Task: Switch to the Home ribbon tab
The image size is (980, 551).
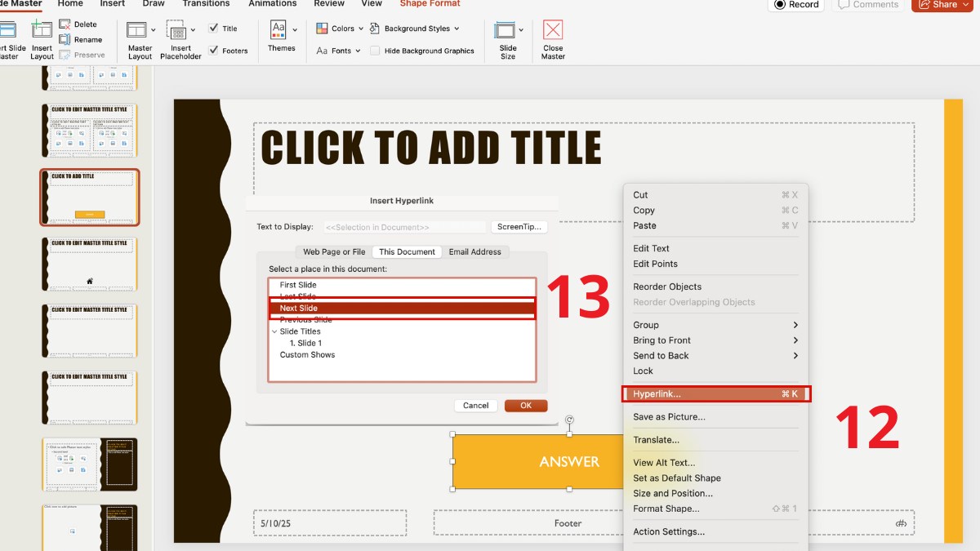Action: pos(70,4)
